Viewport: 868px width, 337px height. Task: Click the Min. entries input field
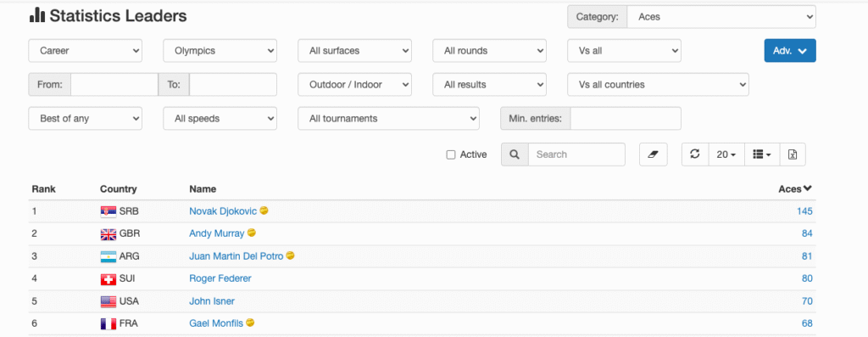(x=626, y=119)
